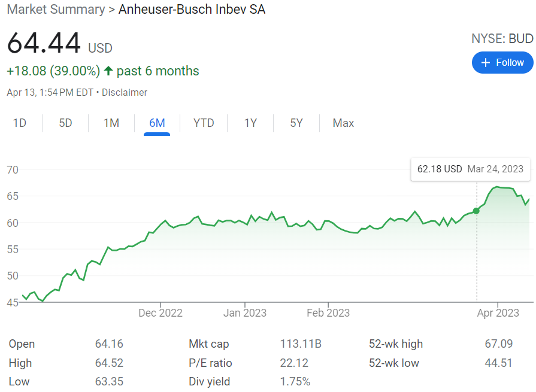Click the green up-arrow price change icon
Image resolution: width=536 pixels, height=392 pixels.
point(108,71)
